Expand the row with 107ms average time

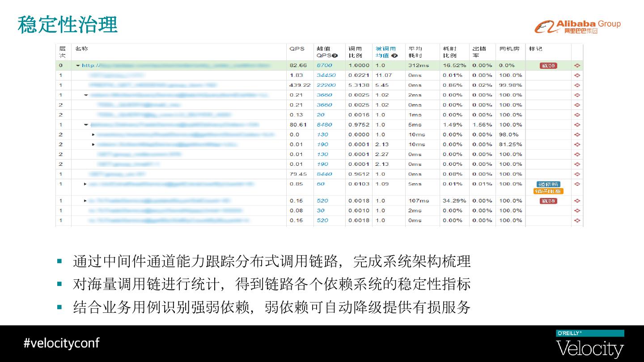pyautogui.click(x=85, y=201)
